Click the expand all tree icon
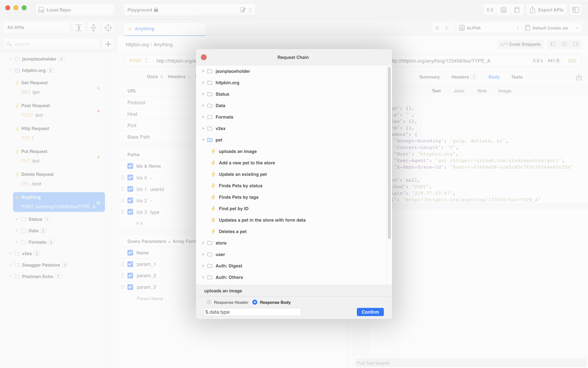The height and width of the screenshot is (368, 588). coord(79,28)
